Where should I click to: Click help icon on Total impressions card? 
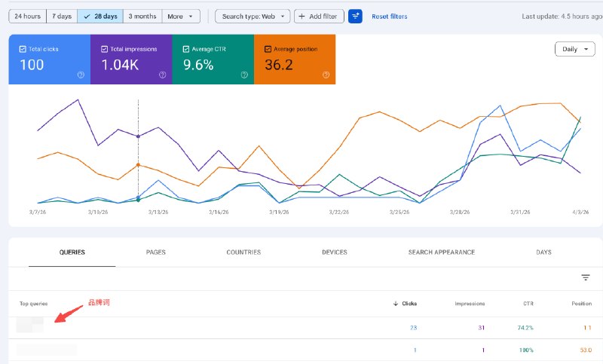coord(162,75)
